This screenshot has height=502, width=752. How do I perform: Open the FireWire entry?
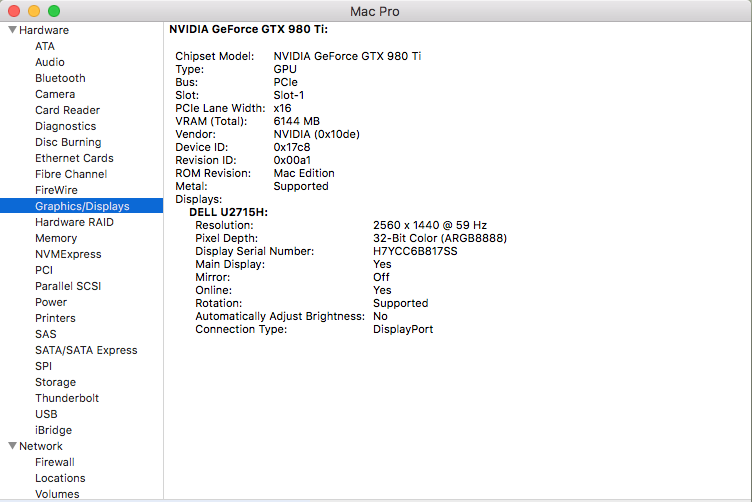coord(56,190)
